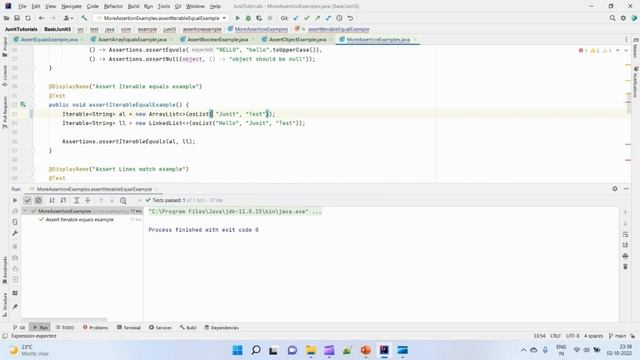Open the Dependencies tool window
This screenshot has height=360, width=640.
pyautogui.click(x=222, y=328)
